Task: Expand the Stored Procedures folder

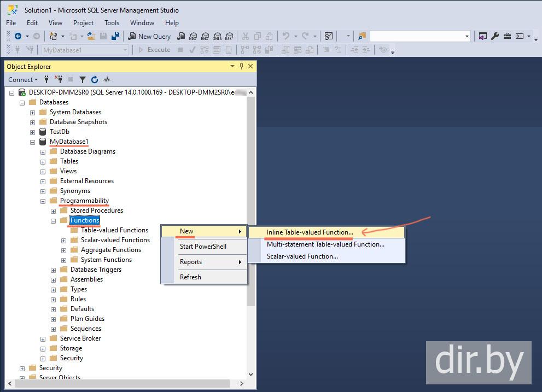Action: [x=54, y=210]
